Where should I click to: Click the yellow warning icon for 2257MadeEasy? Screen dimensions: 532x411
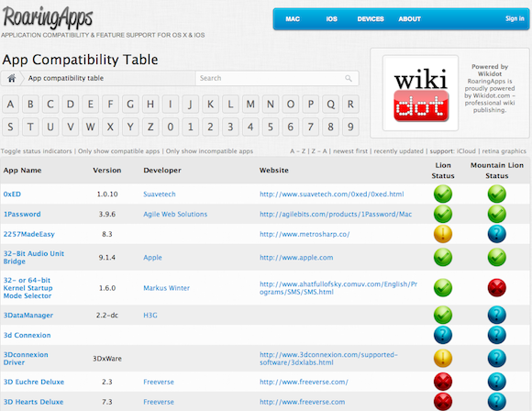pos(443,234)
